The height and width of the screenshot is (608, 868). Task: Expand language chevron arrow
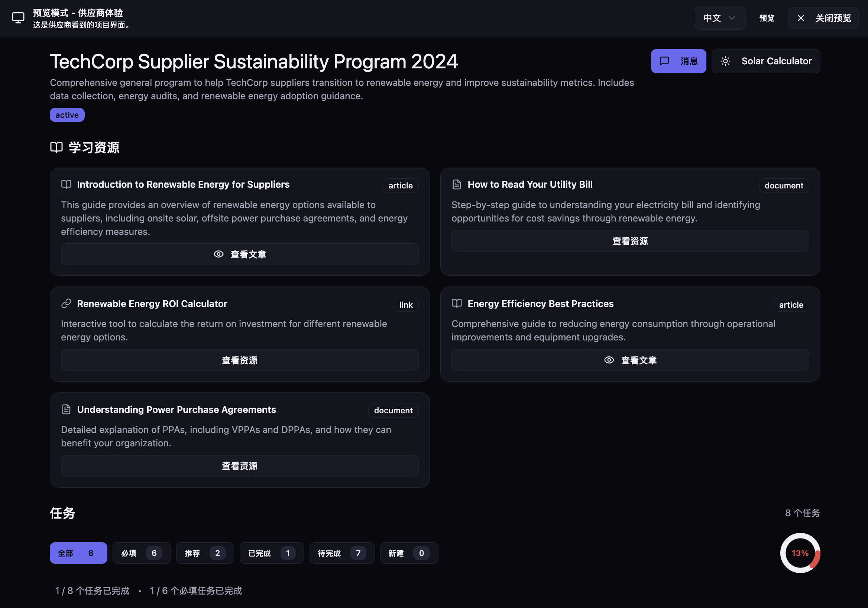pos(732,18)
